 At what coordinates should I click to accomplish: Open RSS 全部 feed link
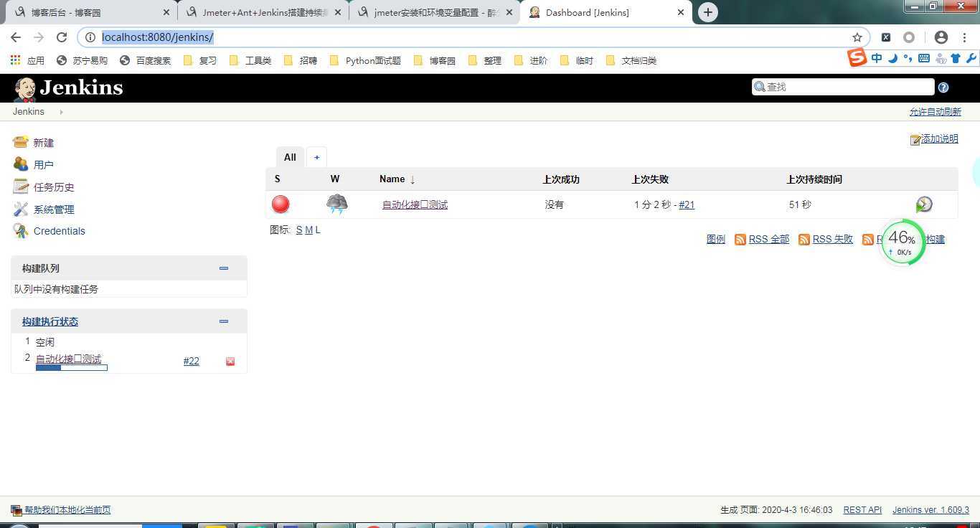point(769,239)
